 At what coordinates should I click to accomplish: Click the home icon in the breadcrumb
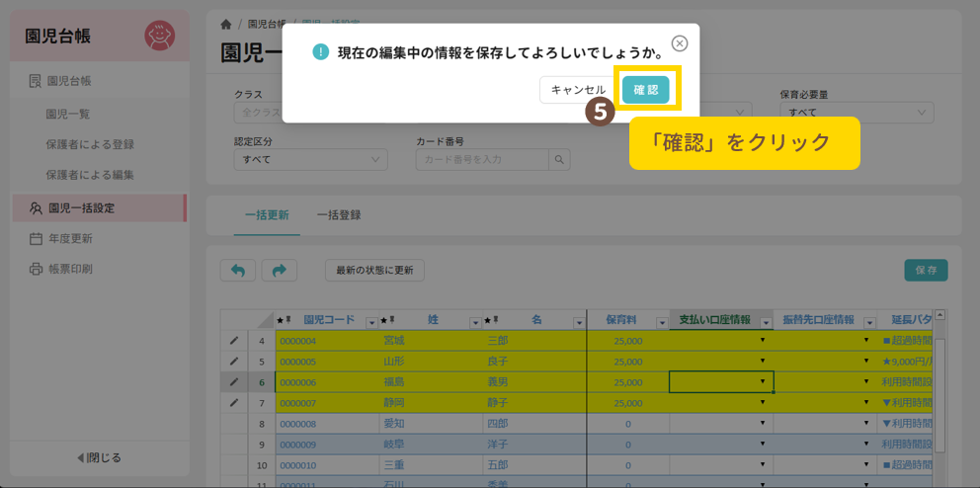click(227, 24)
